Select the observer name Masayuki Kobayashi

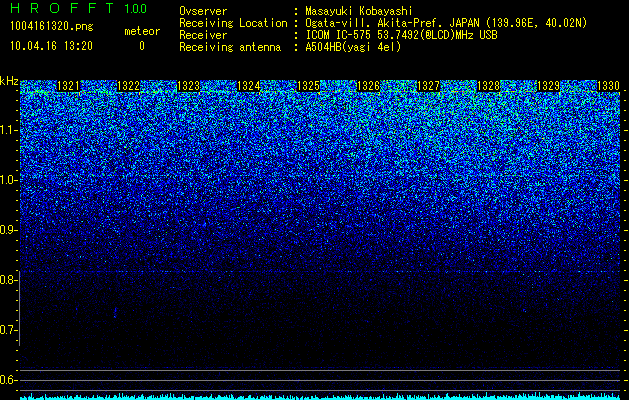[x=359, y=12]
